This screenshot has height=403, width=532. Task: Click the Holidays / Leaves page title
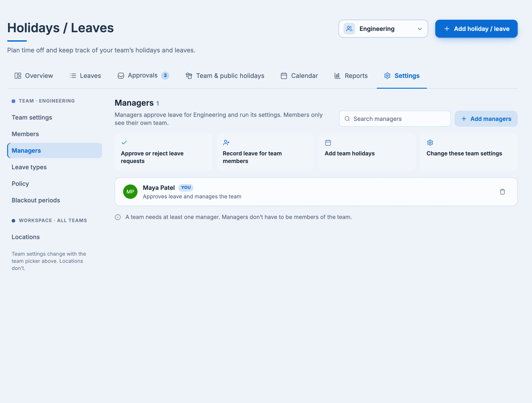coord(60,28)
